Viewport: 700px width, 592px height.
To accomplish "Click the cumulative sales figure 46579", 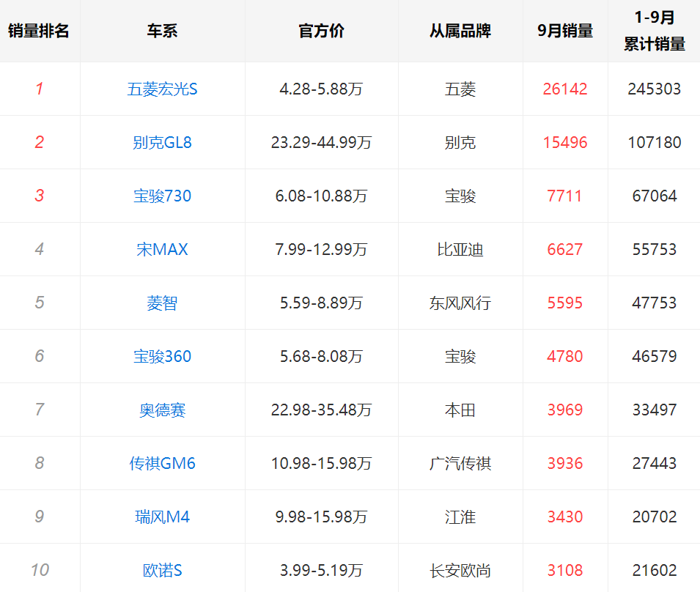I will (x=655, y=357).
